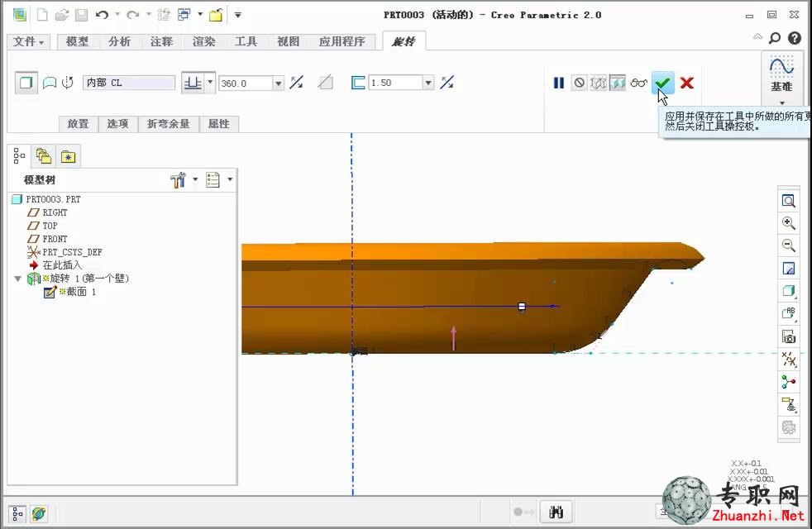Toggle the Spin center icon
Viewport: 812px width, 529px height.
(x=789, y=382)
